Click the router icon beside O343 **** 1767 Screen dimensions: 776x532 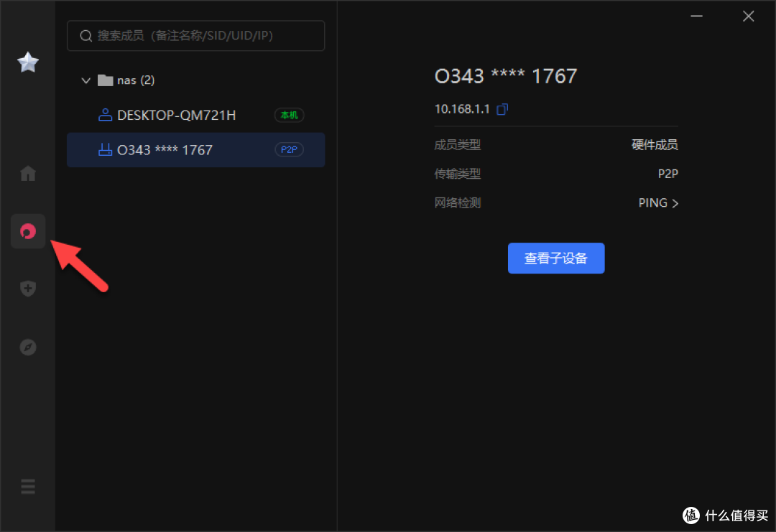[105, 149]
